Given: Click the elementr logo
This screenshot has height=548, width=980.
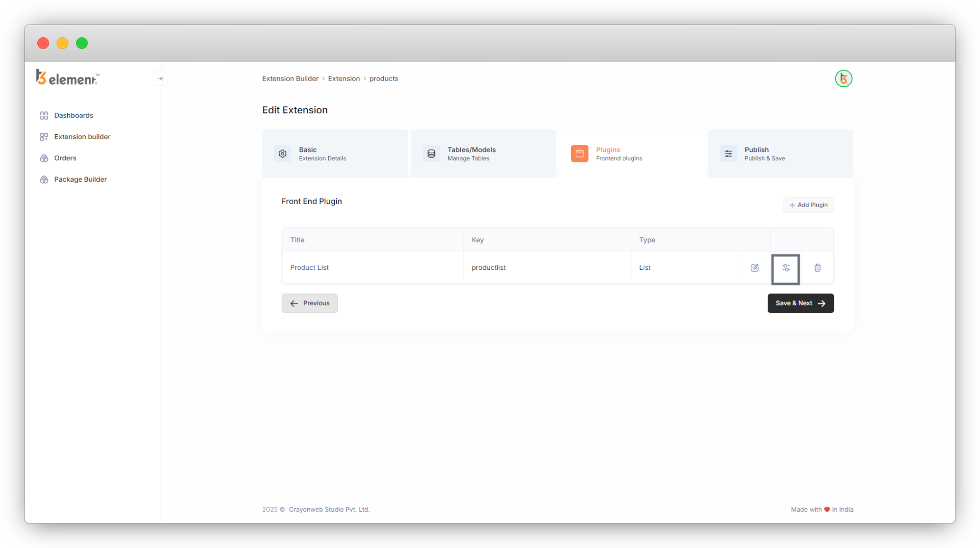Looking at the screenshot, I should click(67, 78).
